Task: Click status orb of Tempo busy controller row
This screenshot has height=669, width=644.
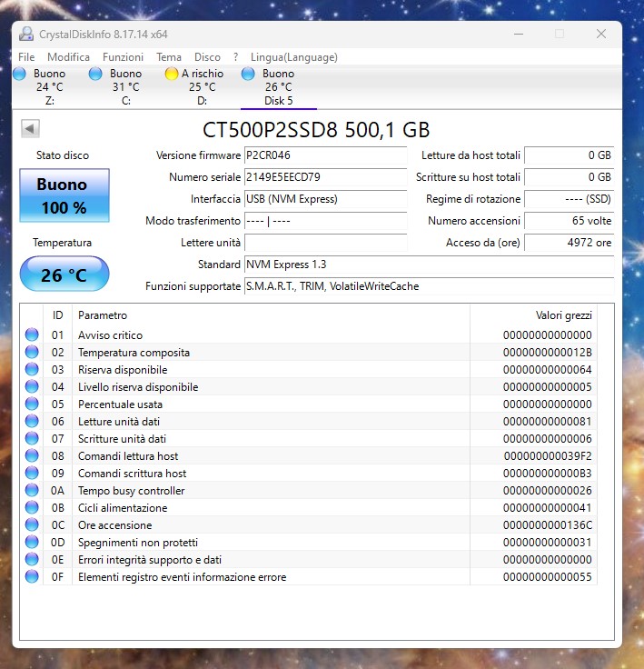Action: [32, 490]
